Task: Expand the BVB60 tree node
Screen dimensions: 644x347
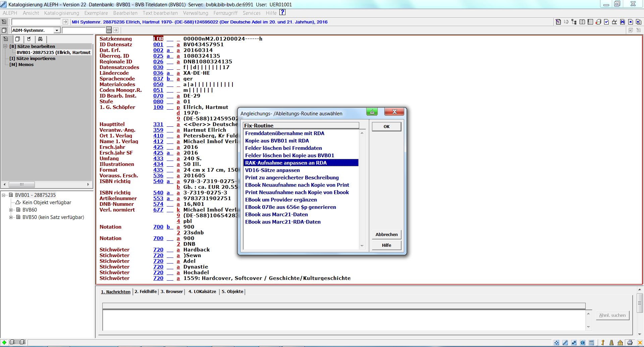Action: [x=11, y=210]
